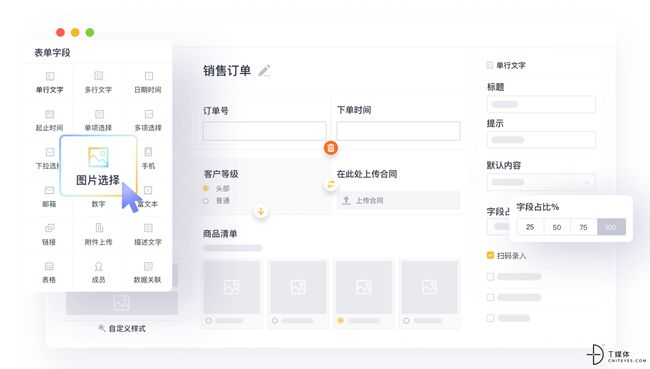Viewport: 650px width, 369px height.
Task: Select the 单行文字 field icon
Action: pos(50,76)
